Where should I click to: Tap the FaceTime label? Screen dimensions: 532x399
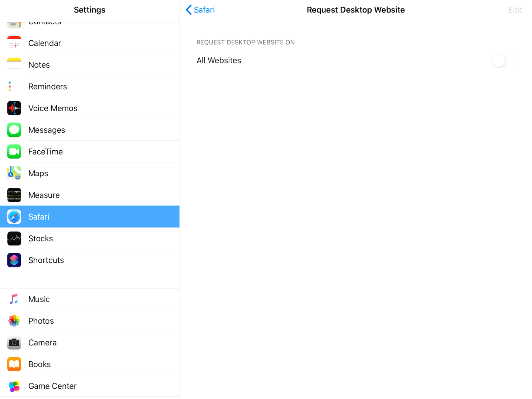pos(46,152)
